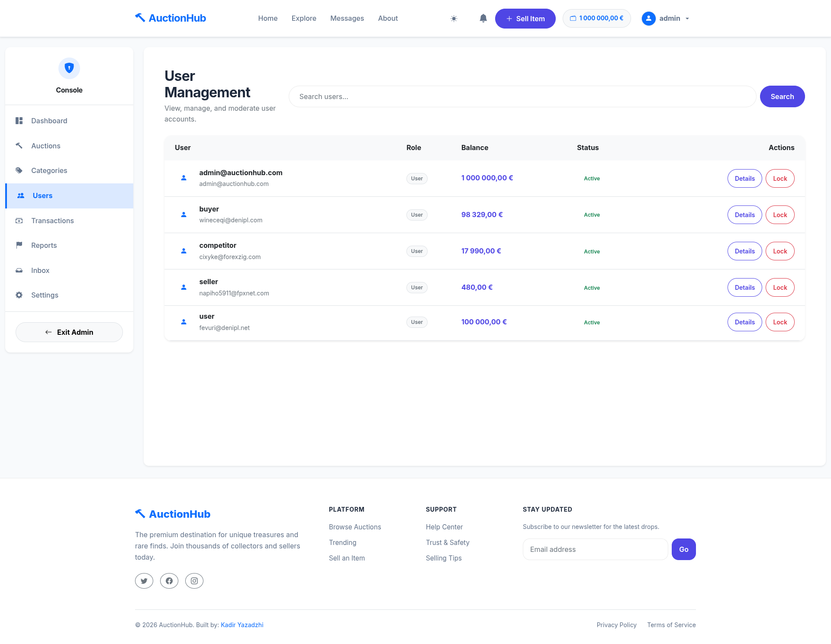View Details for buyer user
The image size is (831, 644).
tap(744, 215)
